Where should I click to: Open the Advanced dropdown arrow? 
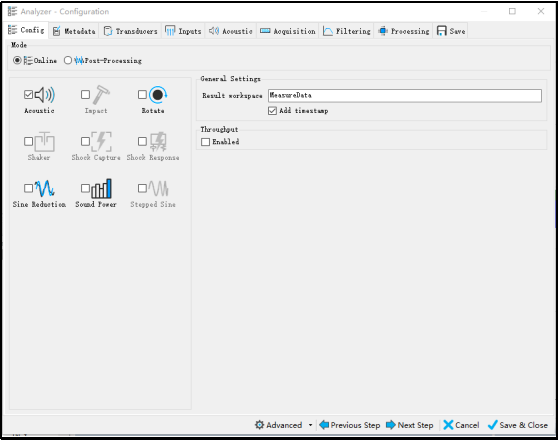311,425
